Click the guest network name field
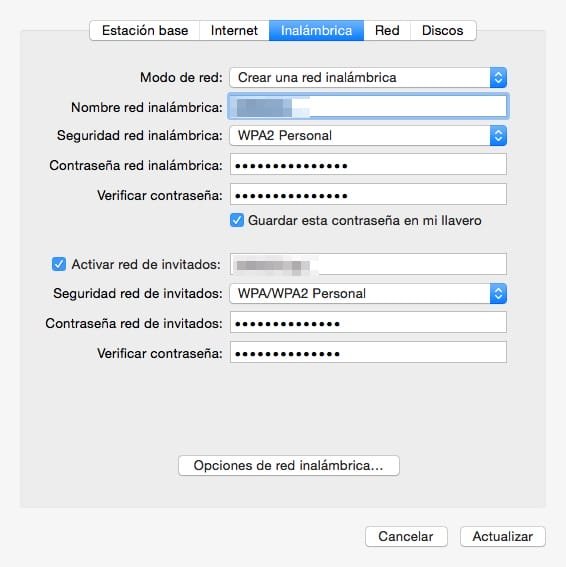566x567 pixels. (x=368, y=264)
